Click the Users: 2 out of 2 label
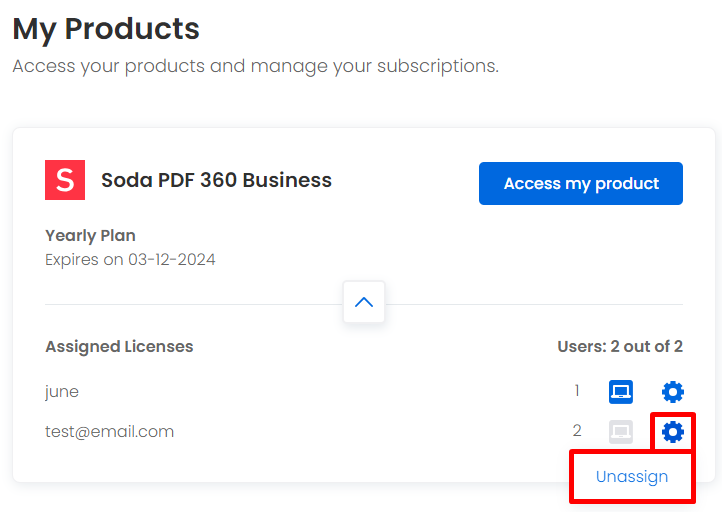Image resolution: width=722 pixels, height=512 pixels. [x=620, y=346]
